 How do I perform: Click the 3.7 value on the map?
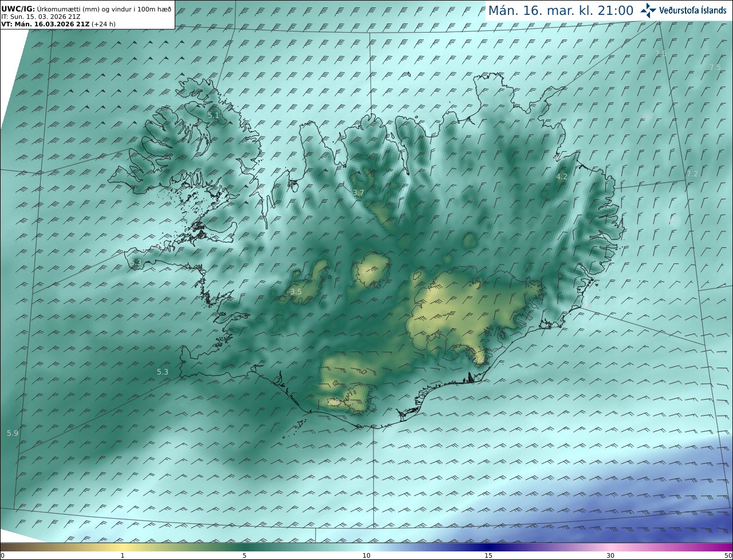(358, 193)
